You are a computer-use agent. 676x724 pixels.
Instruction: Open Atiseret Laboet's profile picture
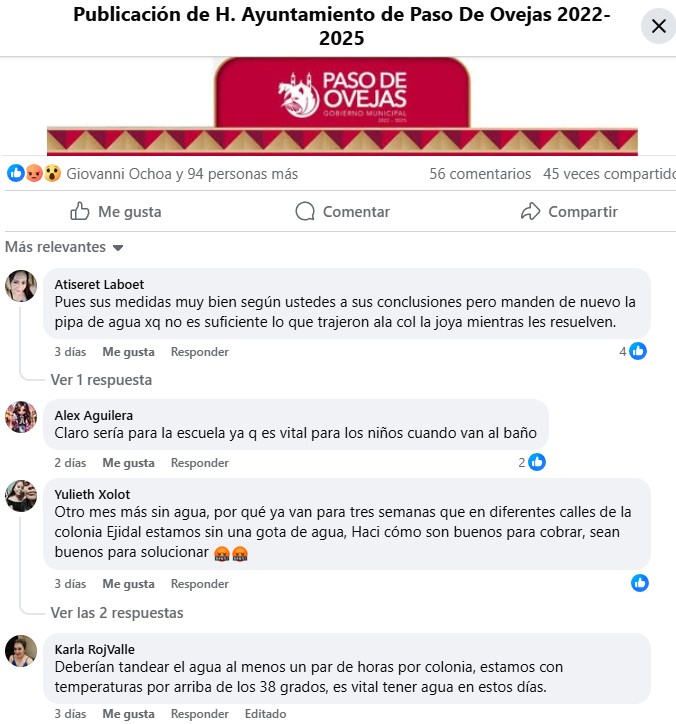click(21, 286)
